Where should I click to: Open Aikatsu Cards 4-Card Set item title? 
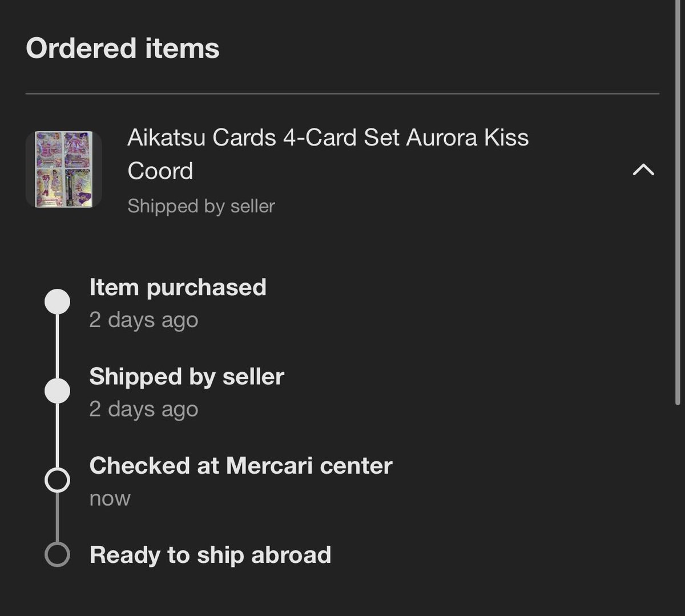click(x=328, y=154)
